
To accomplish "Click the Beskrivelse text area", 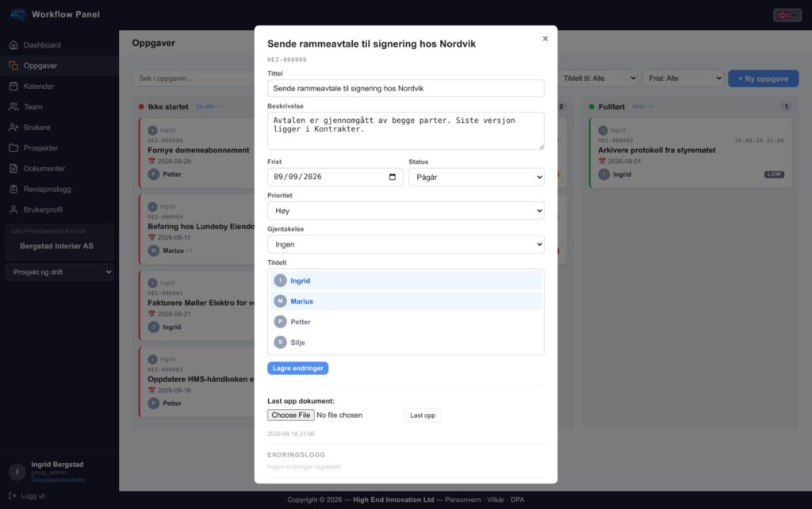I will click(405, 131).
